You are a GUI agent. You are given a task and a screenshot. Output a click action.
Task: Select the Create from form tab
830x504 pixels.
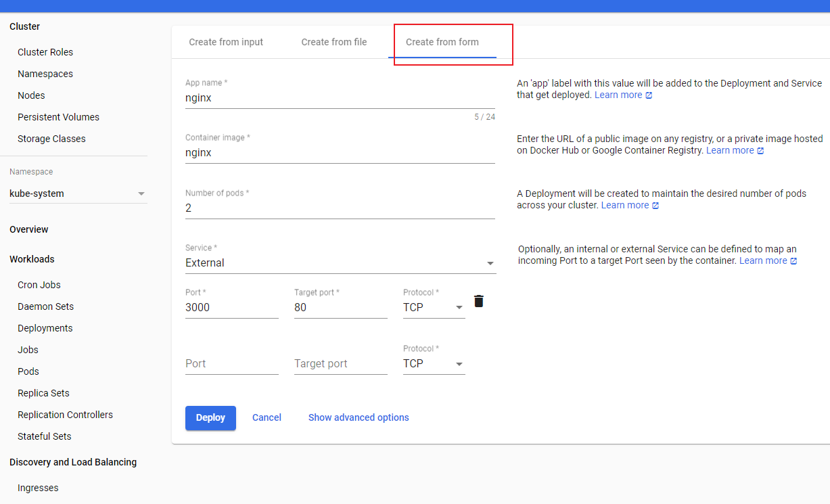coord(442,42)
